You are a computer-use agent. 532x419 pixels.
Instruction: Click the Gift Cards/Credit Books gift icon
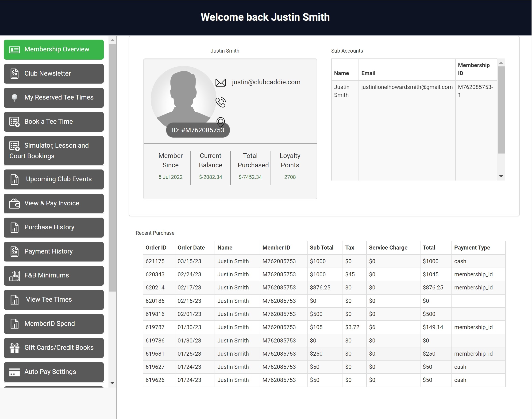(x=15, y=348)
